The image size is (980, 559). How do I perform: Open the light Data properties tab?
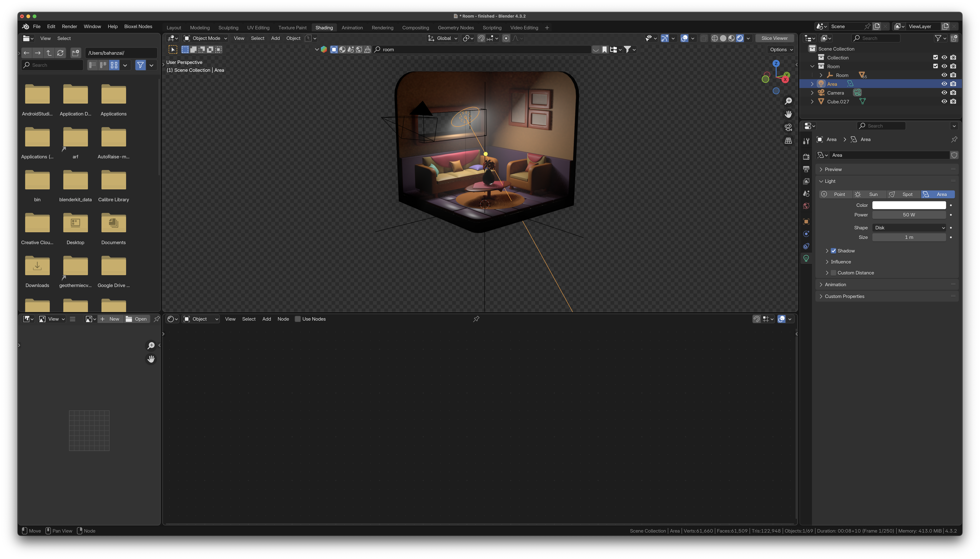click(x=806, y=258)
